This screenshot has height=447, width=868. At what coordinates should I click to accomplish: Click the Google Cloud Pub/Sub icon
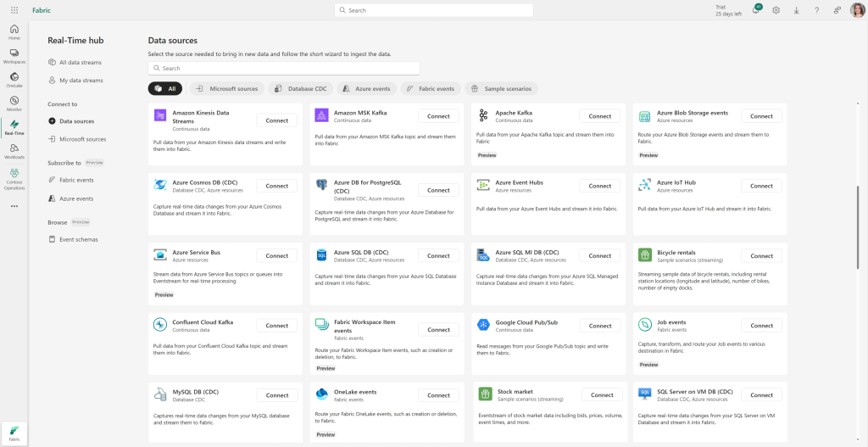[483, 325]
